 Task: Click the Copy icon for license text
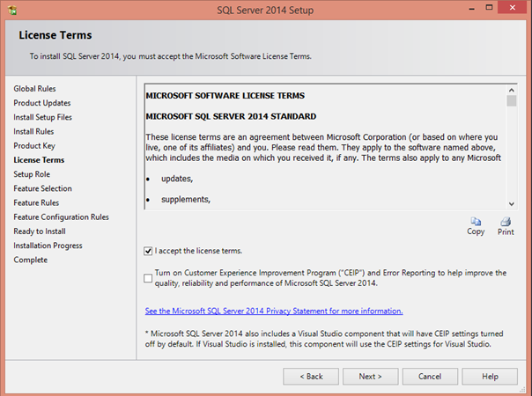pyautogui.click(x=476, y=222)
